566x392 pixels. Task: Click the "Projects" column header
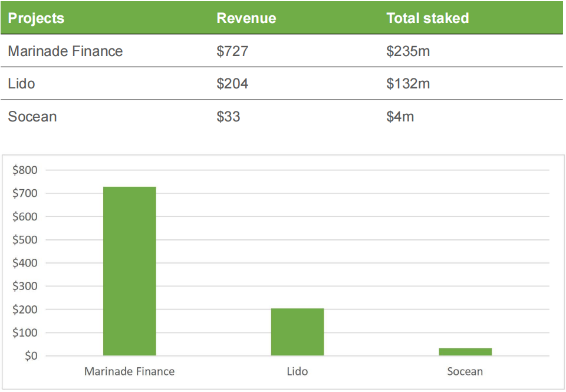click(36, 18)
